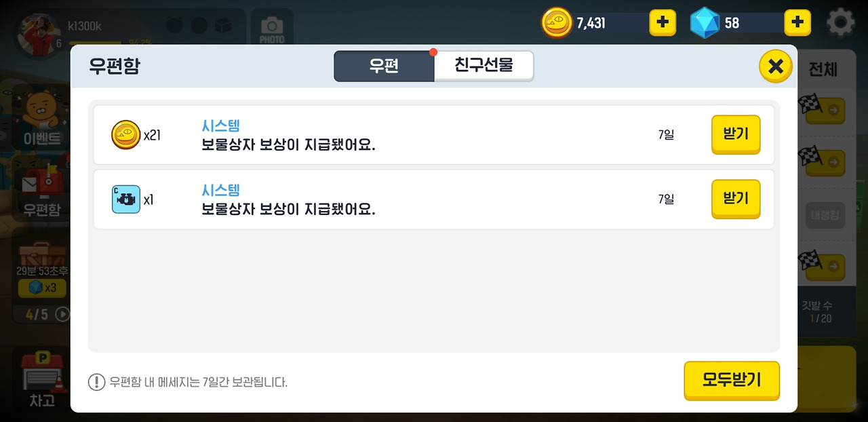The width and height of the screenshot is (868, 422).
Task: Open settings with the gear icon
Action: (840, 23)
